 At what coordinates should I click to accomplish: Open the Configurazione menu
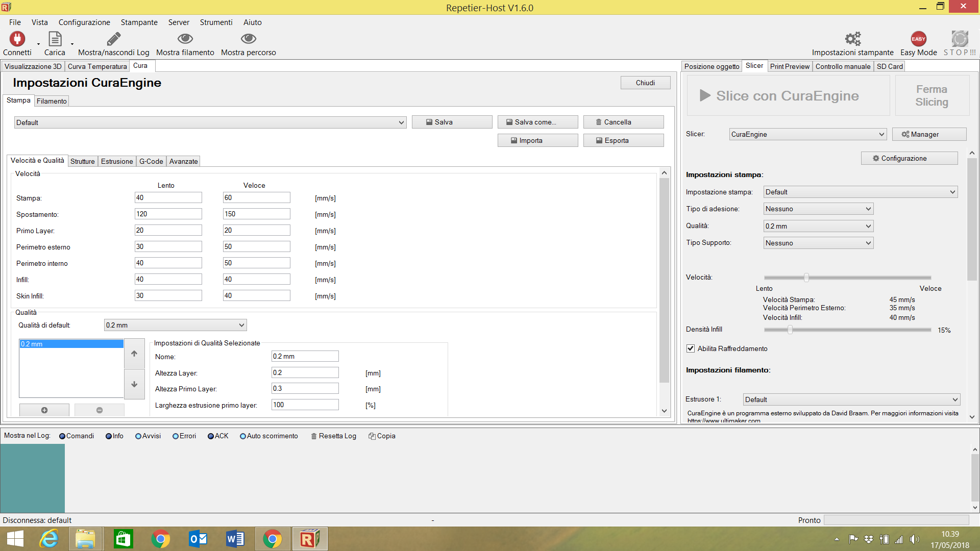[x=84, y=22]
